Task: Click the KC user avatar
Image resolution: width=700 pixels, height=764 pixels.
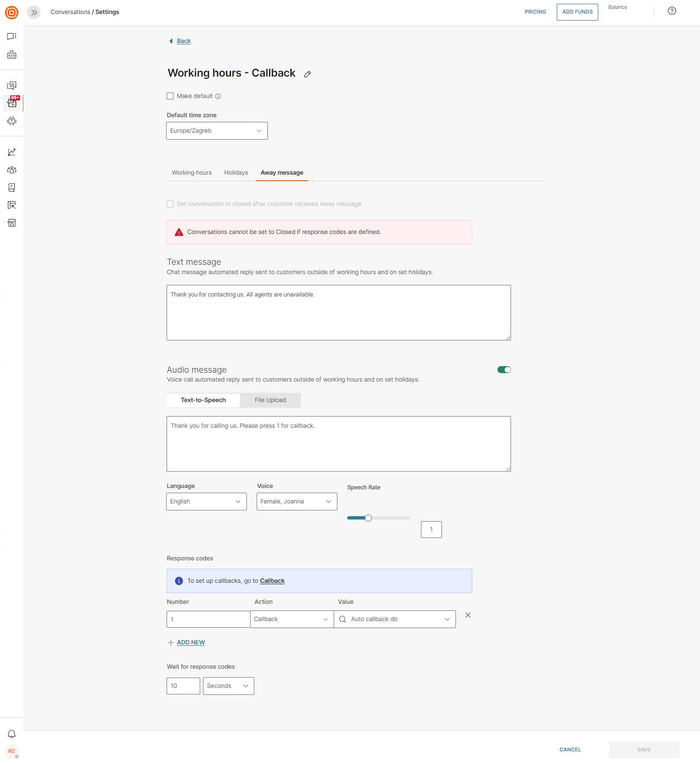Action: click(x=12, y=751)
